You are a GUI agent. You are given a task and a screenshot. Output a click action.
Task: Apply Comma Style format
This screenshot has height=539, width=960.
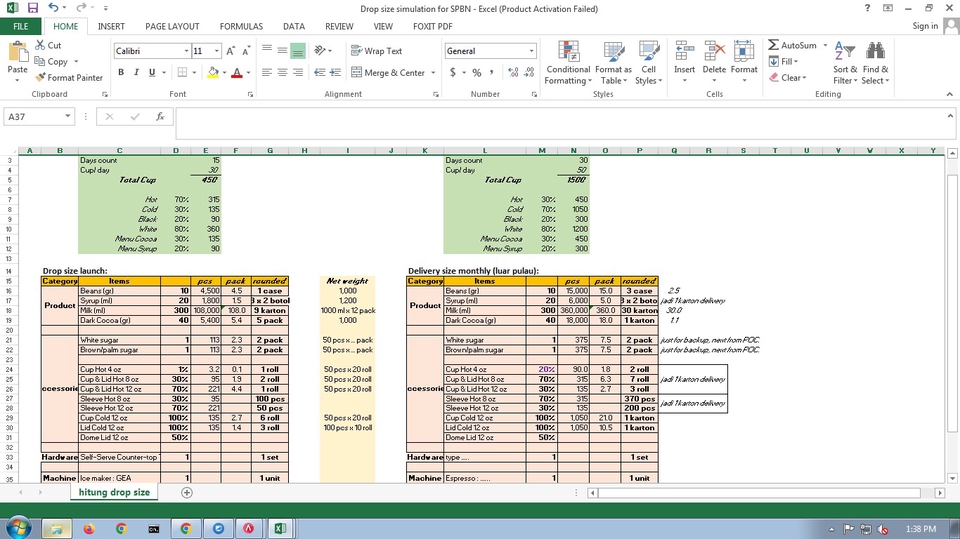pos(492,72)
